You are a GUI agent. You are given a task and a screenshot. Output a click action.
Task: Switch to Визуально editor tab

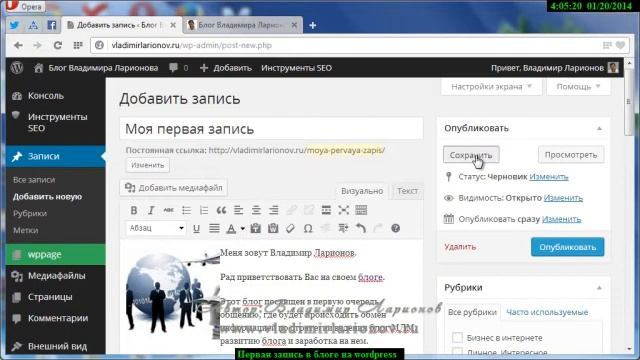[x=362, y=191]
